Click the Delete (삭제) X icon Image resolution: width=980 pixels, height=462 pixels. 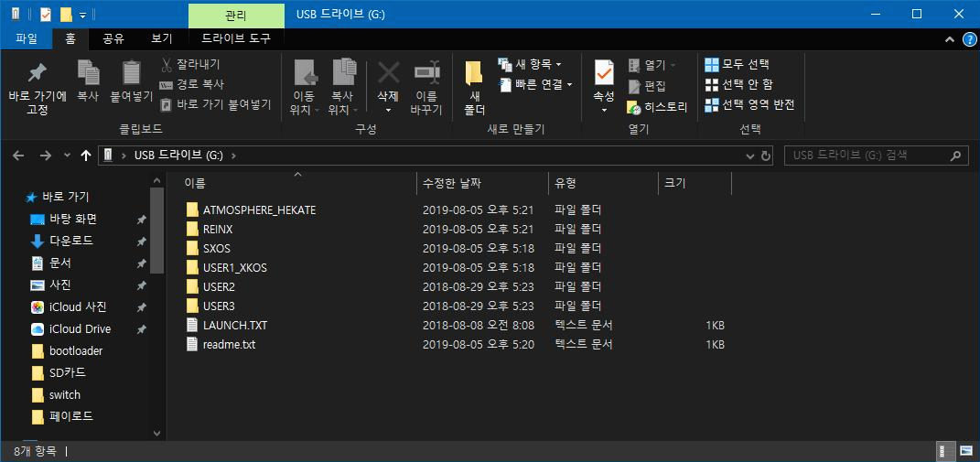(388, 74)
